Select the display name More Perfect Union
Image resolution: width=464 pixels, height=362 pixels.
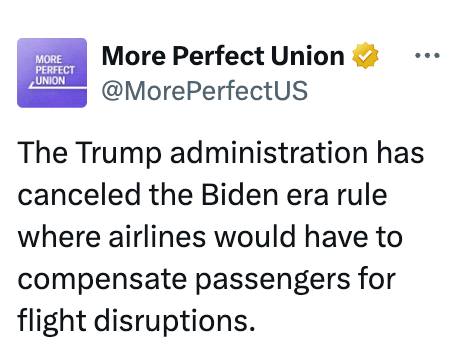(223, 56)
